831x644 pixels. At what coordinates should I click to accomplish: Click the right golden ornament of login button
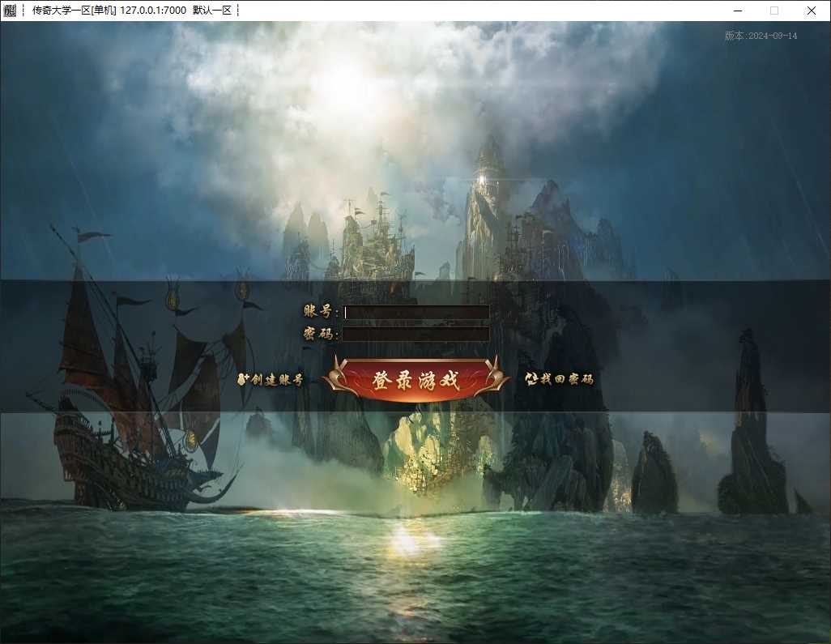pos(496,377)
